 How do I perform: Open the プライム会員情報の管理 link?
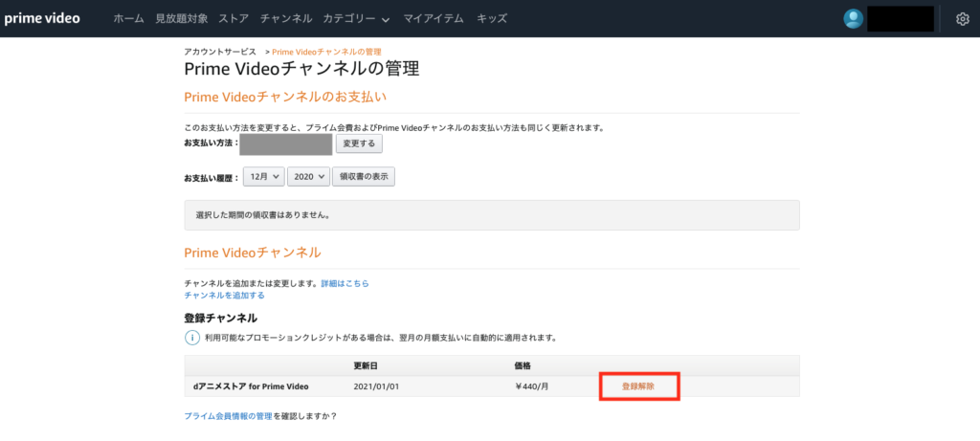[228, 416]
